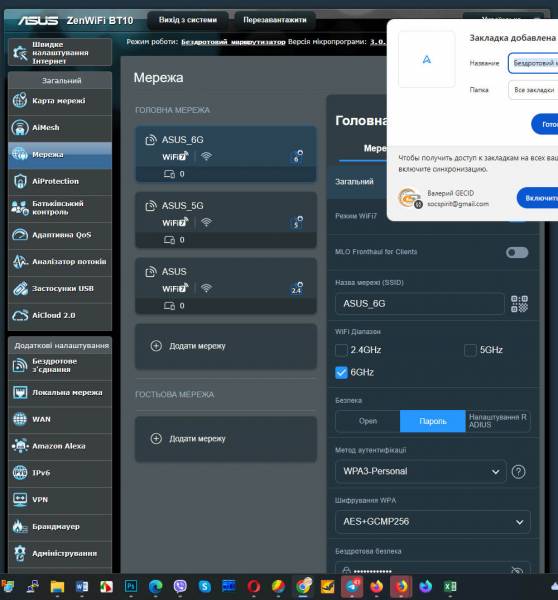Image resolution: width=558 pixels, height=600 pixels.
Task: Open VPN settings
Action: 60,500
